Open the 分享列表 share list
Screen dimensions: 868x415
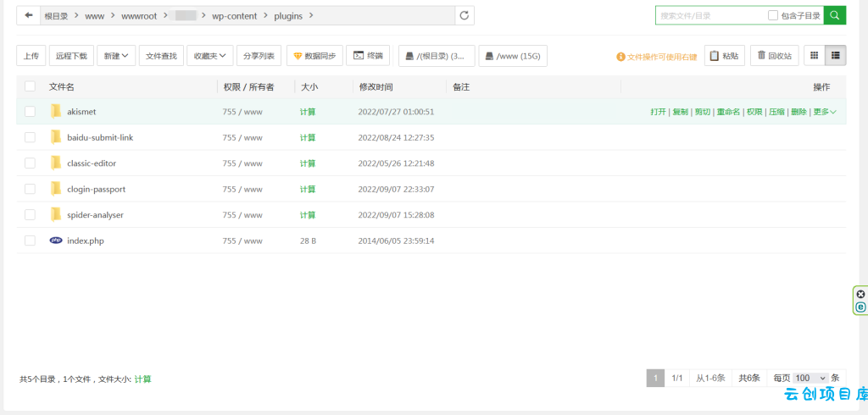pyautogui.click(x=259, y=55)
